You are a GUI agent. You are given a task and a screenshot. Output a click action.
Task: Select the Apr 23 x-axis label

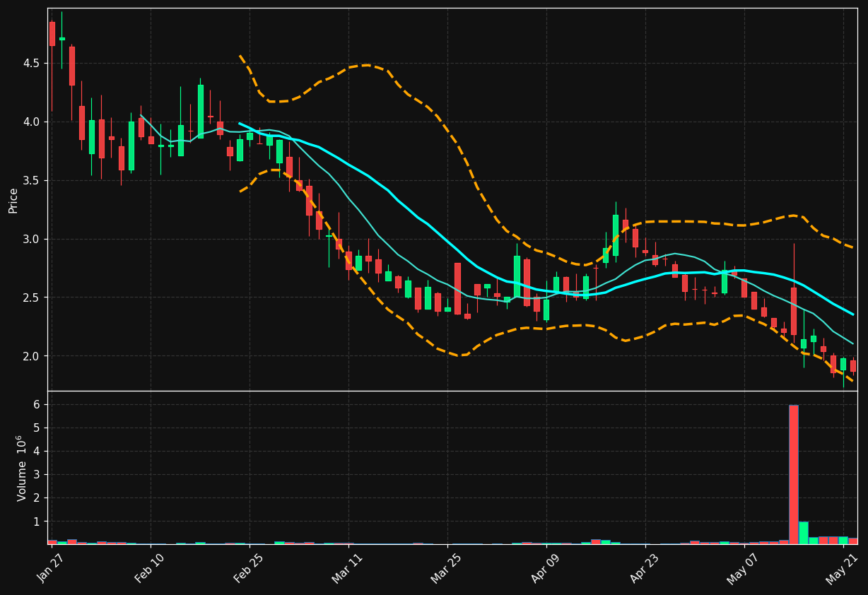[x=645, y=568]
